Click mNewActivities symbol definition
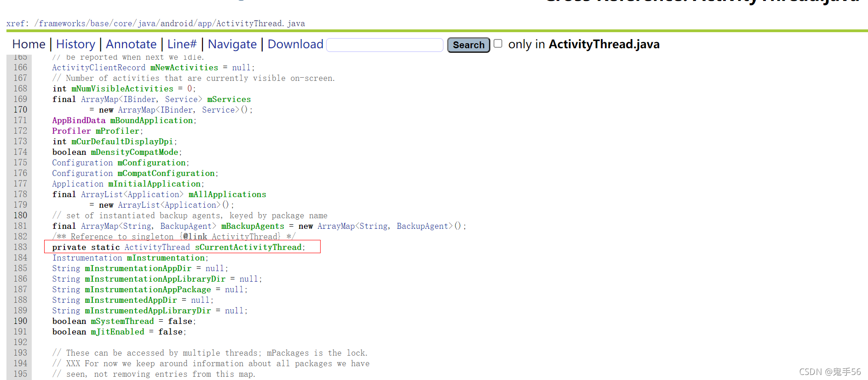Screen dimensions: 868x380 click(x=184, y=68)
